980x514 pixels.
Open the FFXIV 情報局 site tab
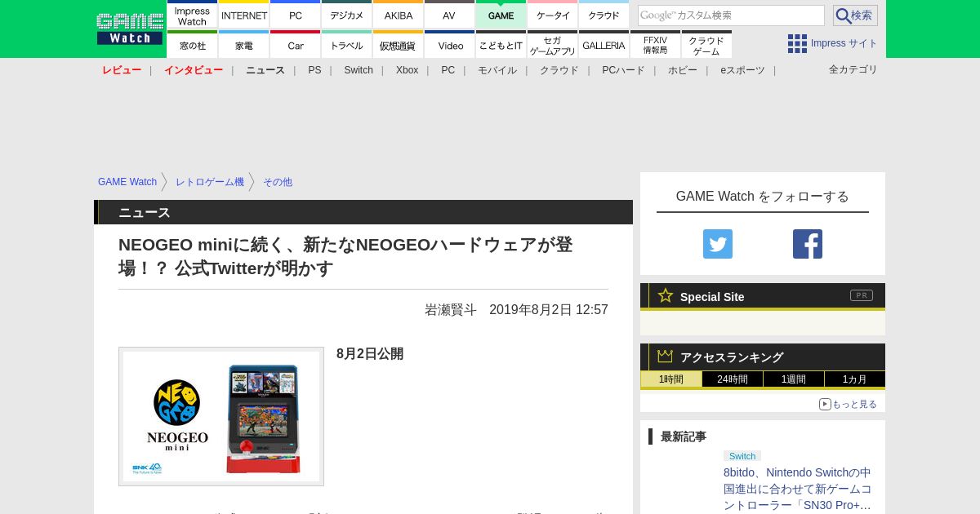tap(656, 45)
